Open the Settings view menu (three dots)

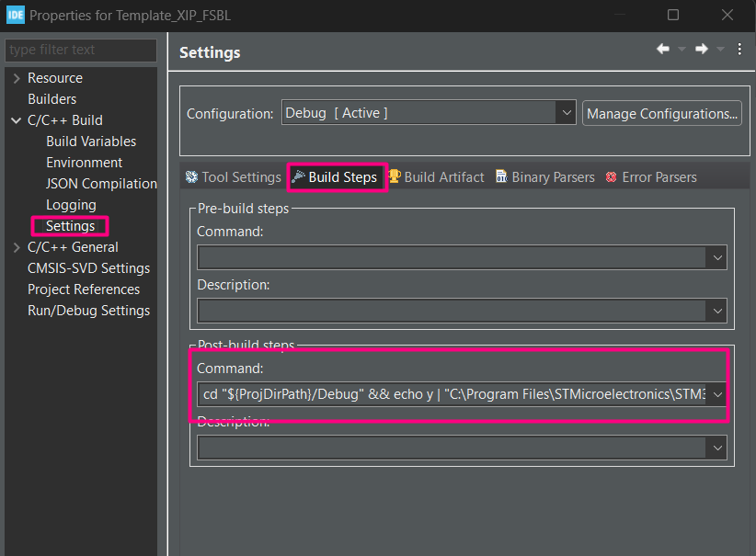(739, 50)
